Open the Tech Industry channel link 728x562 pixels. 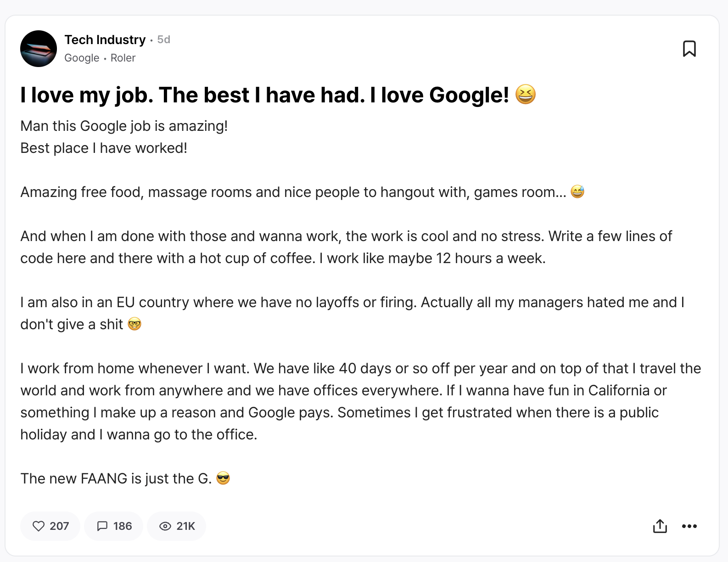105,40
